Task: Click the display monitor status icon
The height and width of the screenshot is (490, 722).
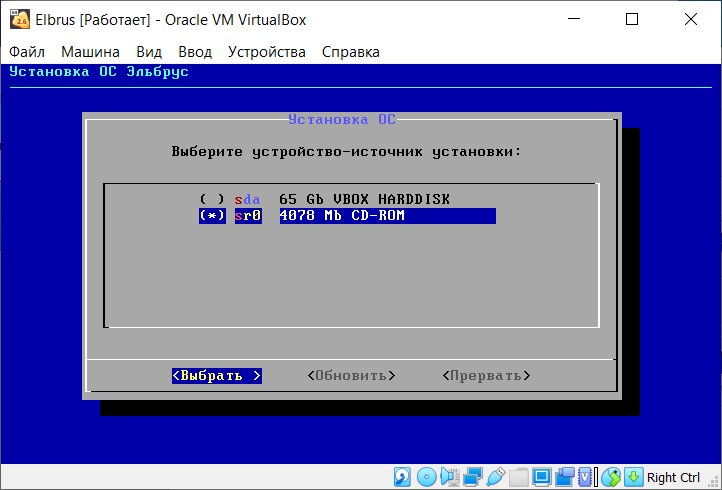Action: click(x=542, y=477)
